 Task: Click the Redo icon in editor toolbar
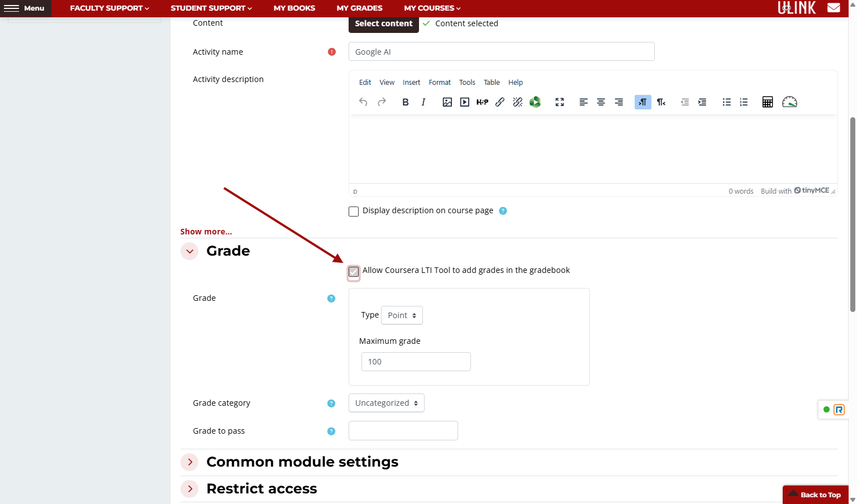(382, 102)
